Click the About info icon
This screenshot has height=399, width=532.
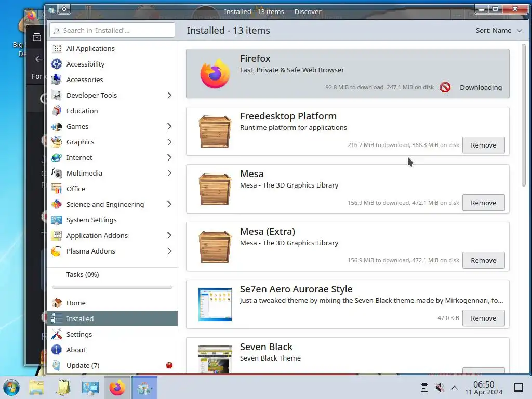56,350
